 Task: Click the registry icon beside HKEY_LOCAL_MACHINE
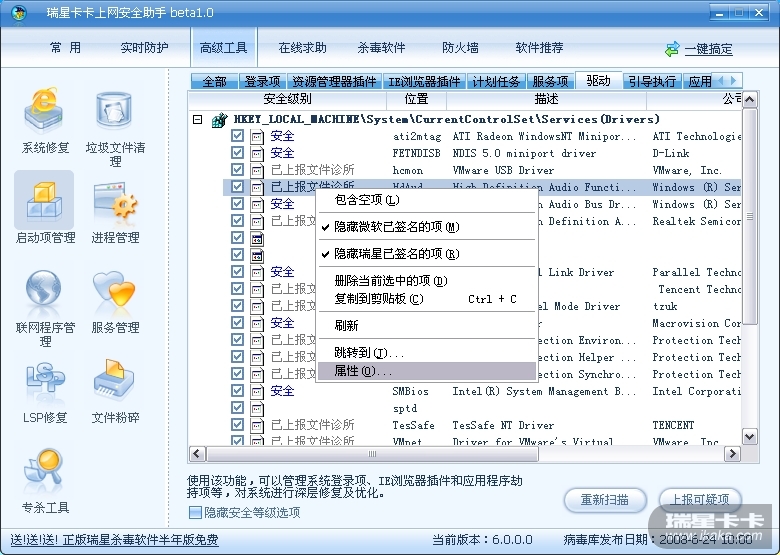(219, 119)
